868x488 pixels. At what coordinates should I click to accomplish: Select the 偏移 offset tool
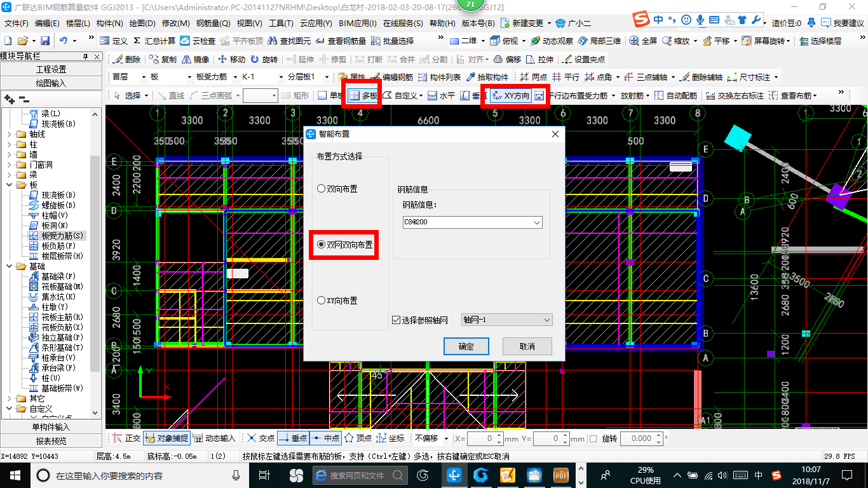coord(507,59)
